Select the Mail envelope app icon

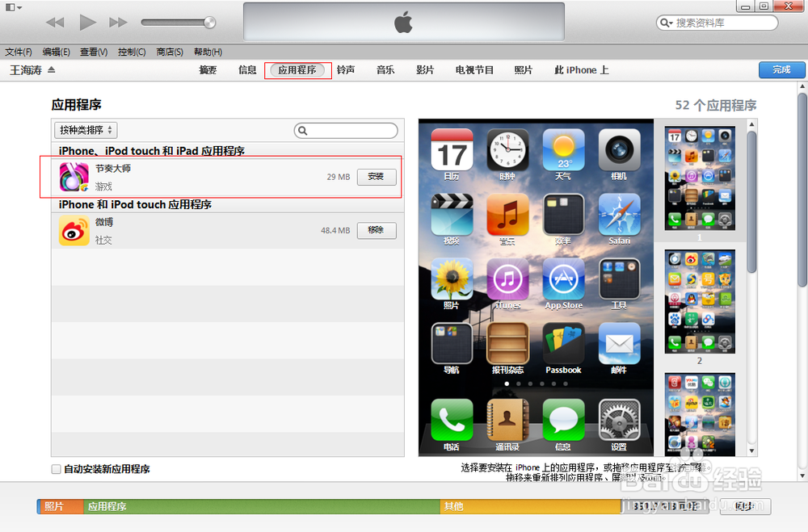pyautogui.click(x=619, y=344)
